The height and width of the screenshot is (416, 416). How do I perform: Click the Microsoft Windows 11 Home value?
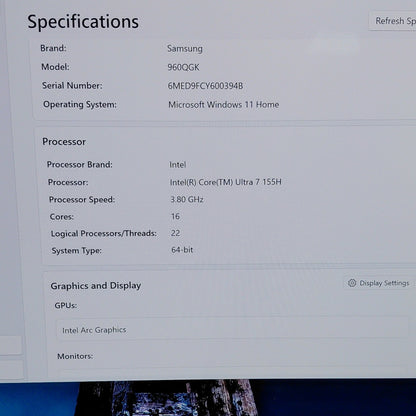(223, 105)
